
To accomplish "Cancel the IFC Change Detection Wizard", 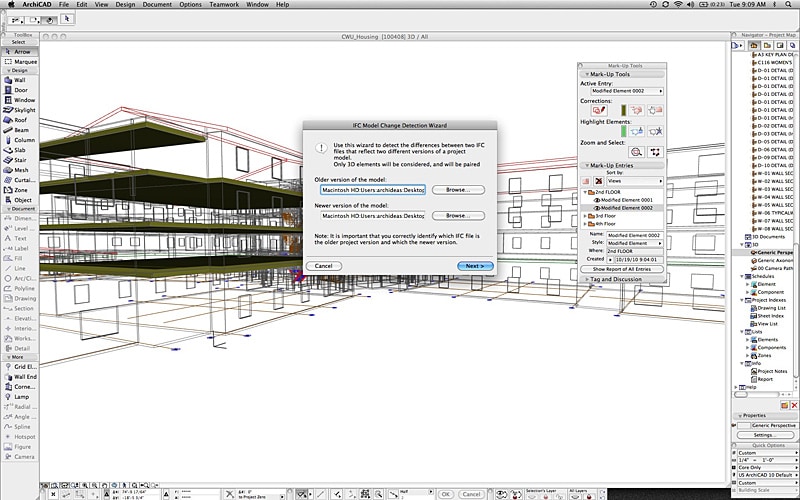I will pos(323,266).
